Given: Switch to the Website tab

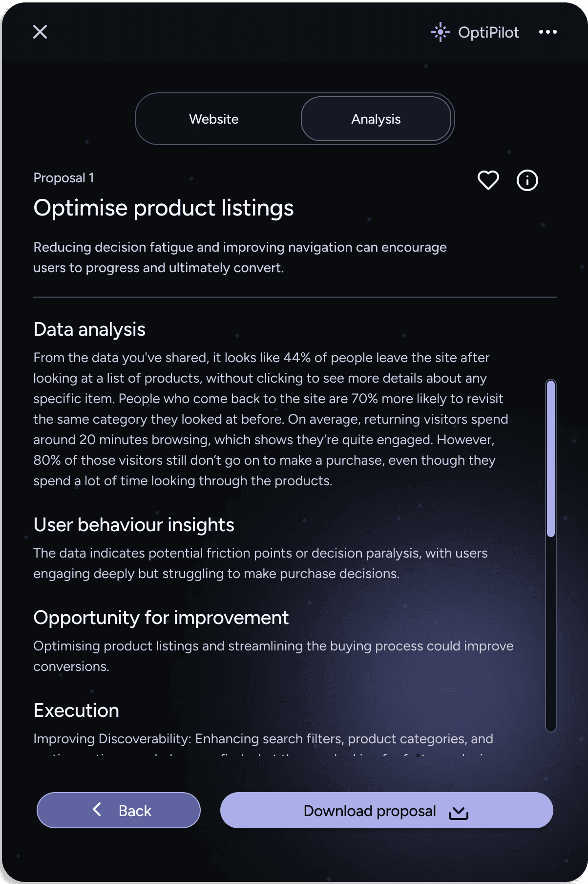Looking at the screenshot, I should coord(214,119).
